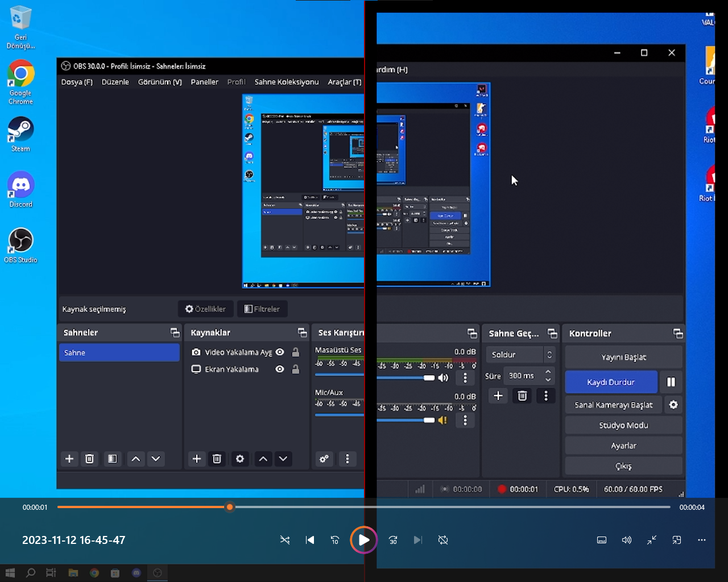Viewport: 728px width, 582px height.
Task: Undock the Sahneler panel with its dock icon
Action: click(x=175, y=332)
